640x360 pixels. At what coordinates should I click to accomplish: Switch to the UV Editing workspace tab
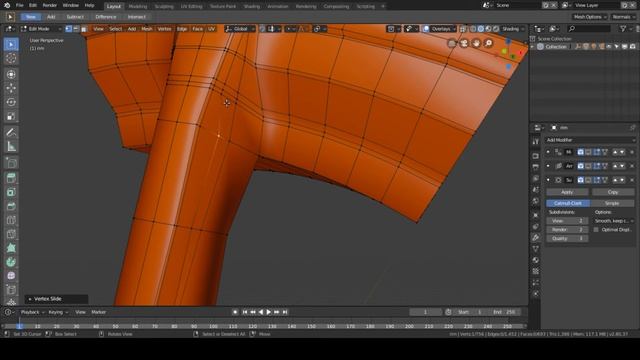pyautogui.click(x=191, y=6)
